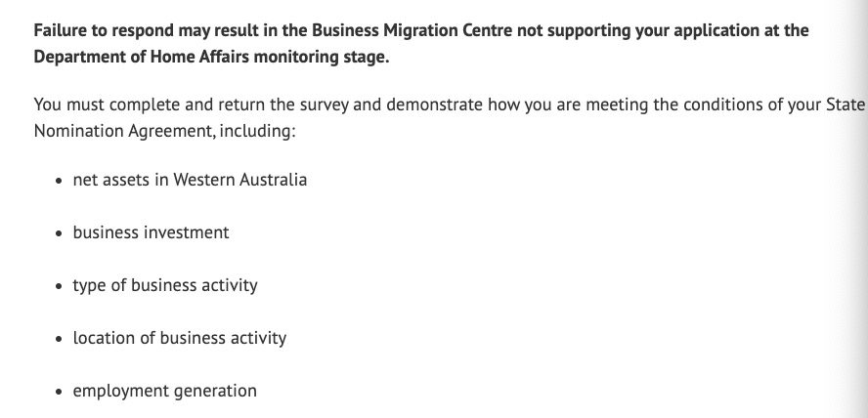Screen dimensions: 868x418
Task: Click the "Nomination Agreement, including:" text
Action: [x=164, y=132]
